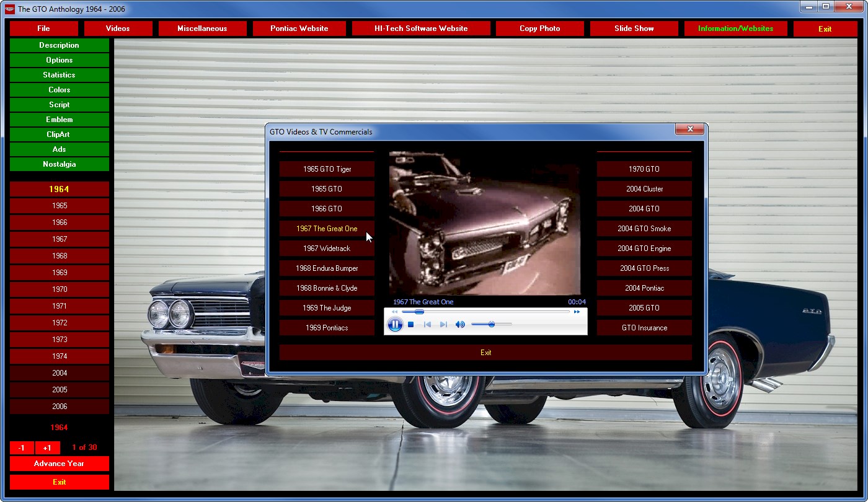Image resolution: width=868 pixels, height=502 pixels.
Task: Skip to next track in player
Action: click(443, 324)
